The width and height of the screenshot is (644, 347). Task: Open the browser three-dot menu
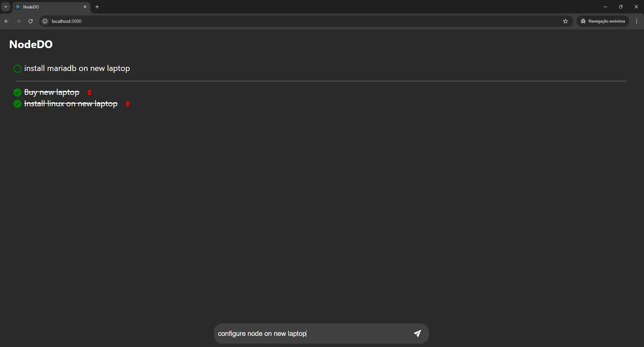[637, 21]
